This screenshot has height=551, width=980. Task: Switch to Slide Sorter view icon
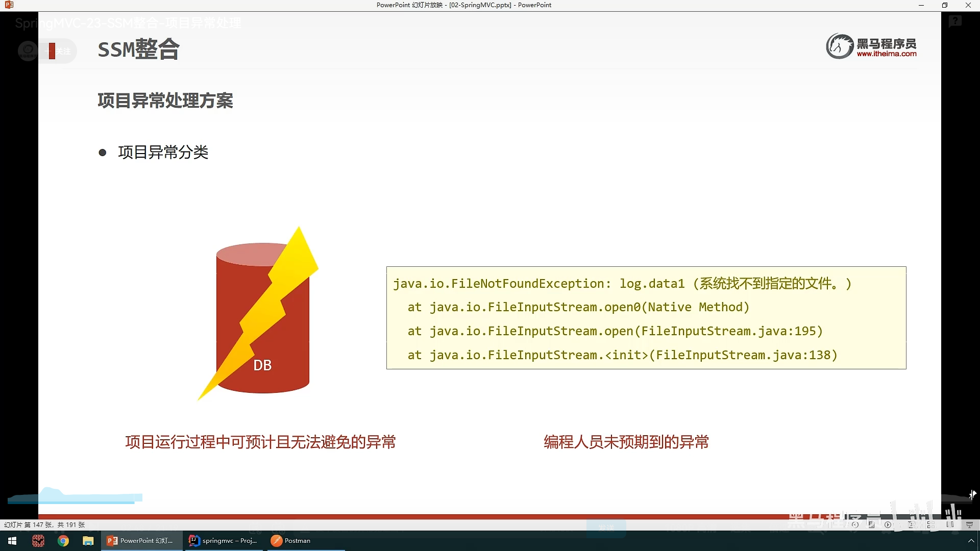(x=930, y=524)
